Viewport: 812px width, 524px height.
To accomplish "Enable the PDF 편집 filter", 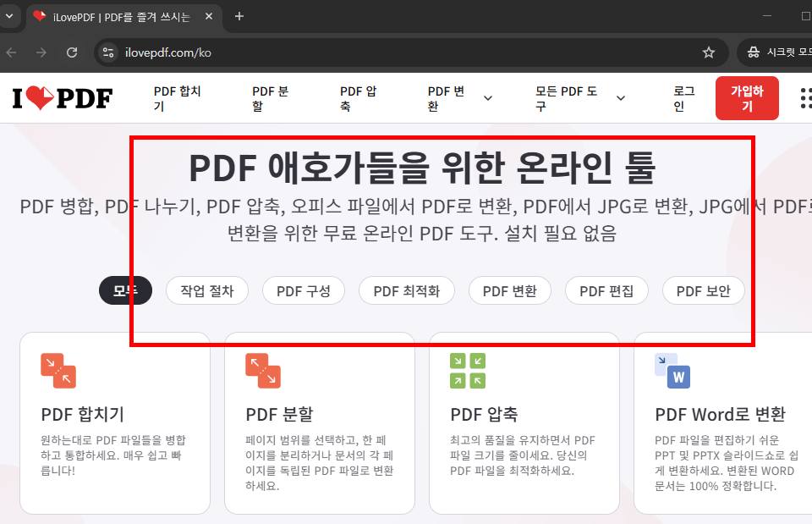I will (x=606, y=290).
